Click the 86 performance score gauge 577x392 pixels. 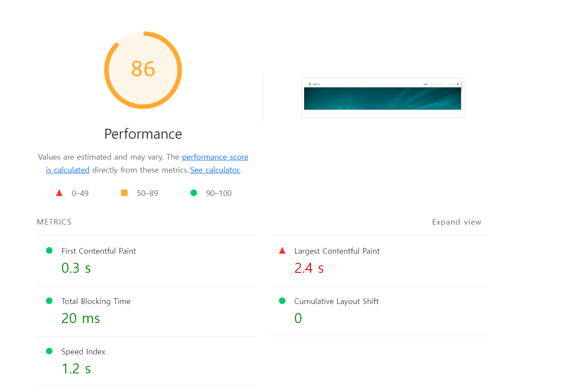click(143, 70)
